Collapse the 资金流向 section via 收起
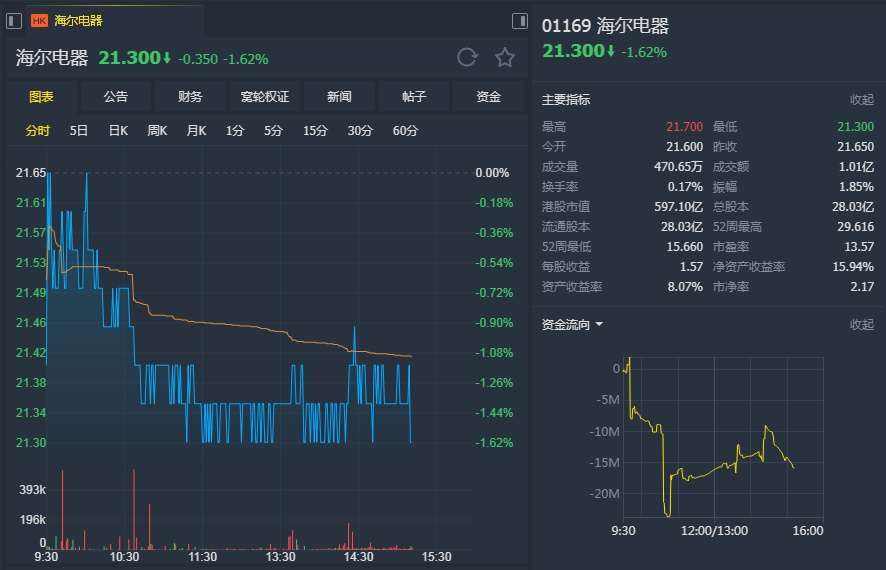The image size is (886, 570). [x=862, y=324]
